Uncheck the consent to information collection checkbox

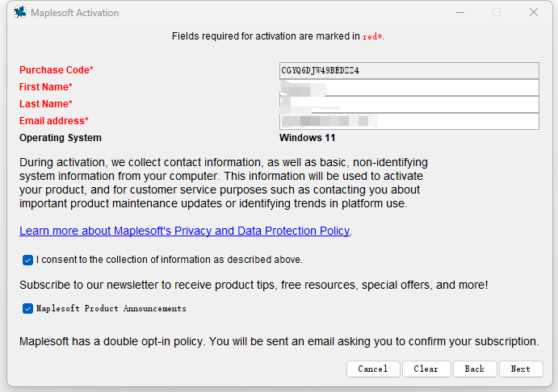(28, 261)
